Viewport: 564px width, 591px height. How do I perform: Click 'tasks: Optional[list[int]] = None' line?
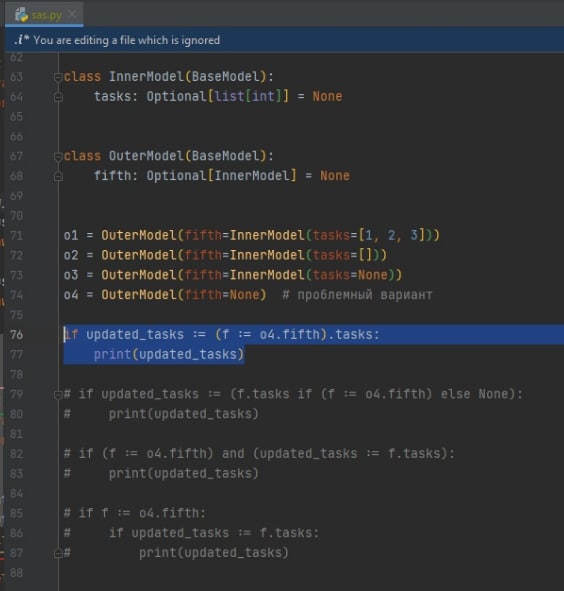coord(218,96)
